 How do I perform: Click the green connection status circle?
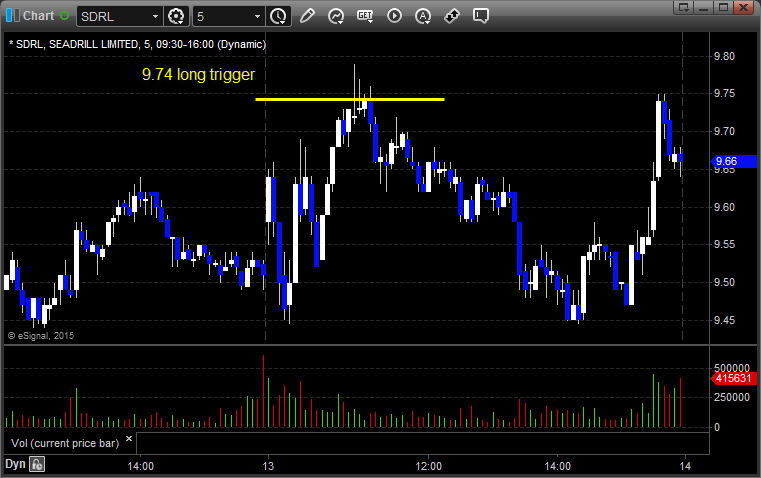pos(64,16)
